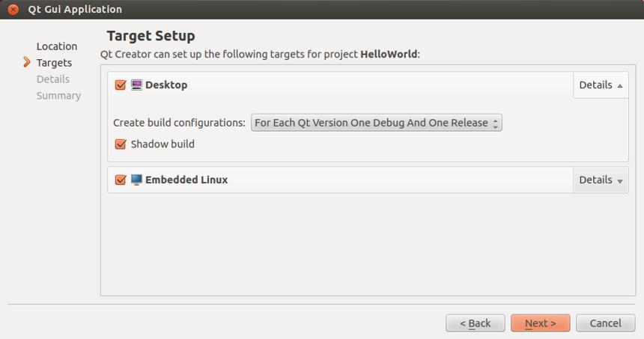
Task: Go back with the Back button
Action: coord(476,323)
